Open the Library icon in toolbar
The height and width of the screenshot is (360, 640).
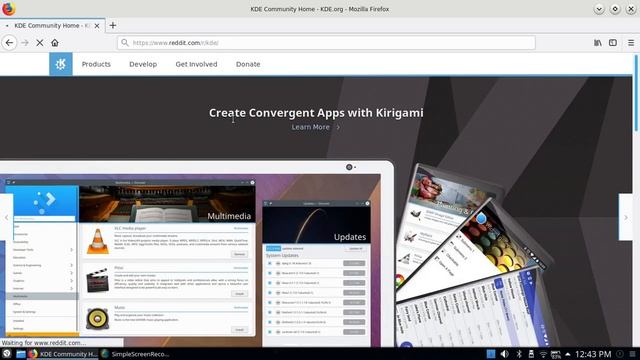598,42
